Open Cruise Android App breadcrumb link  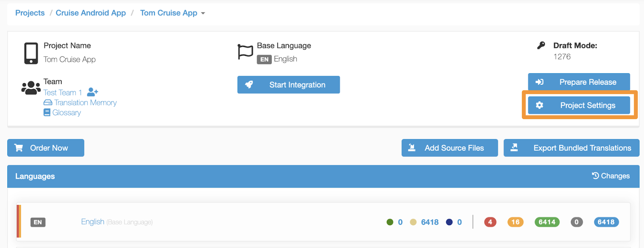tap(91, 13)
